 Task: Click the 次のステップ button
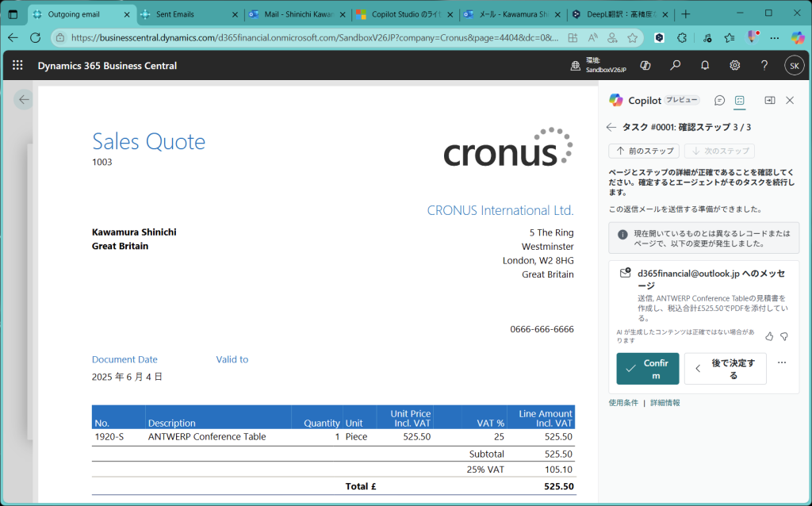coord(719,151)
